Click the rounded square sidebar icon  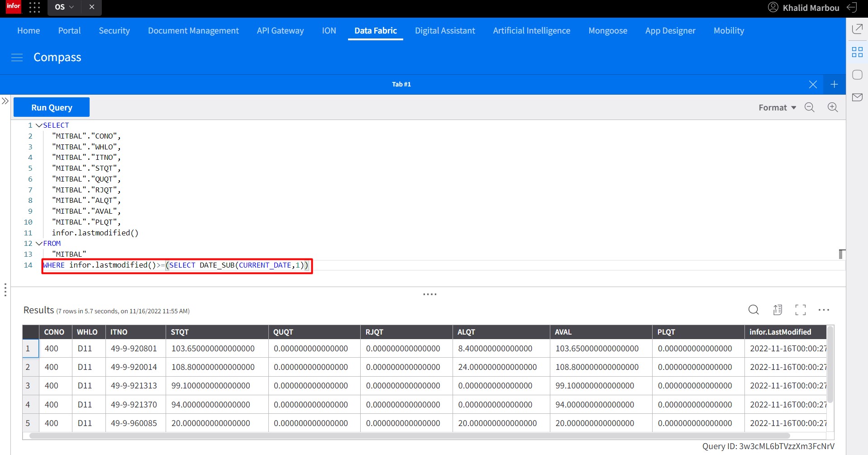pyautogui.click(x=857, y=75)
